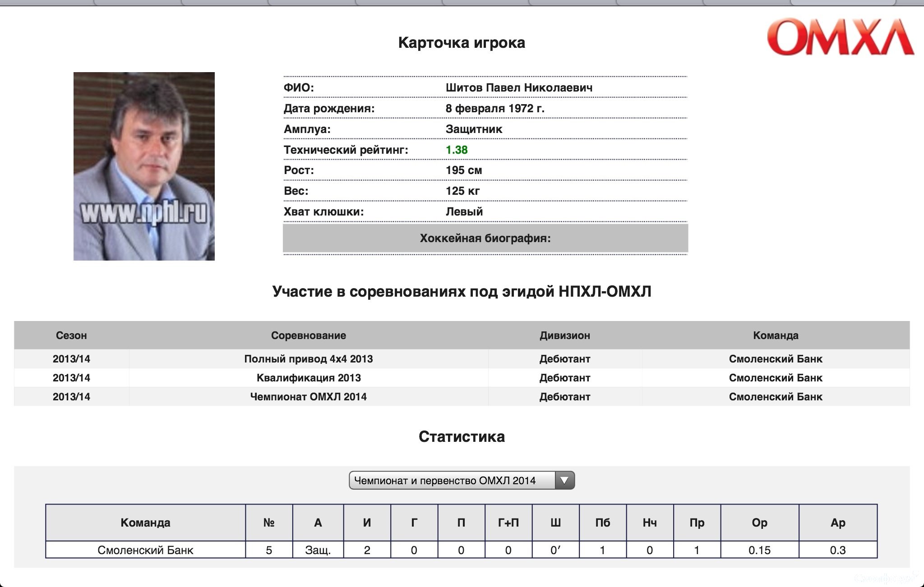The width and height of the screenshot is (924, 587).
Task: Click Дебютант in Полный привод row
Action: pos(565,359)
